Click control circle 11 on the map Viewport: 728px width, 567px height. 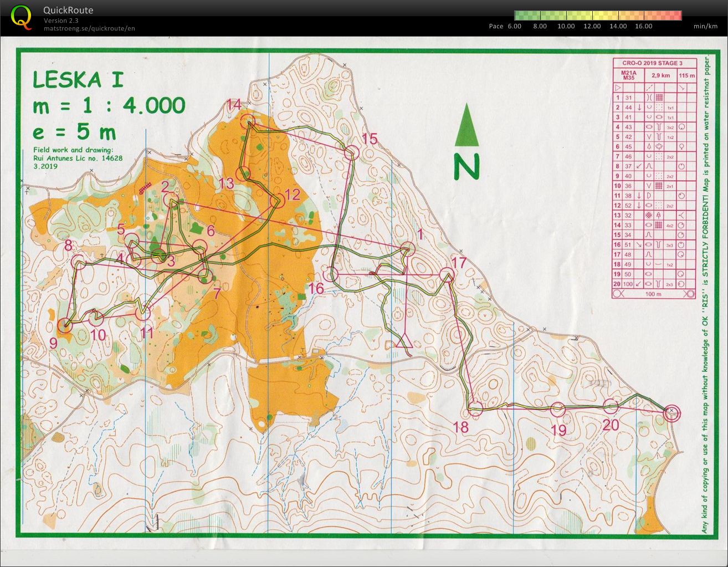pos(143,314)
